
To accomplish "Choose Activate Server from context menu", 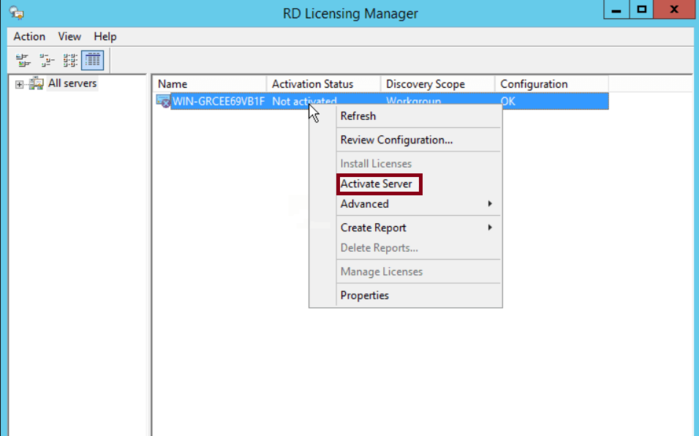I will point(376,184).
